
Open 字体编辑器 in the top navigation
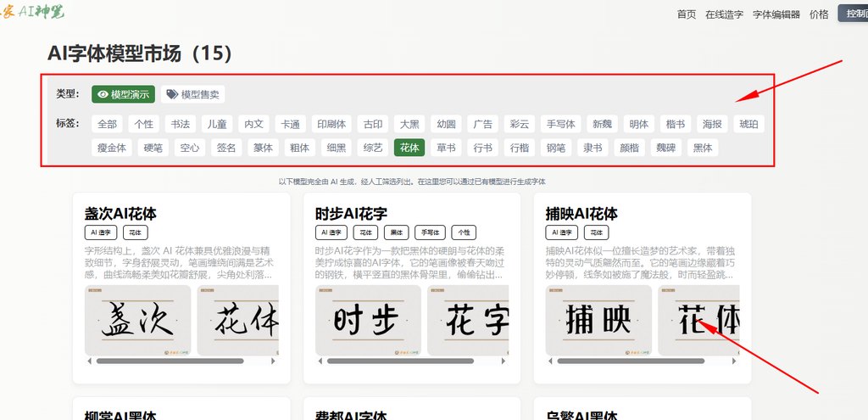(776, 14)
